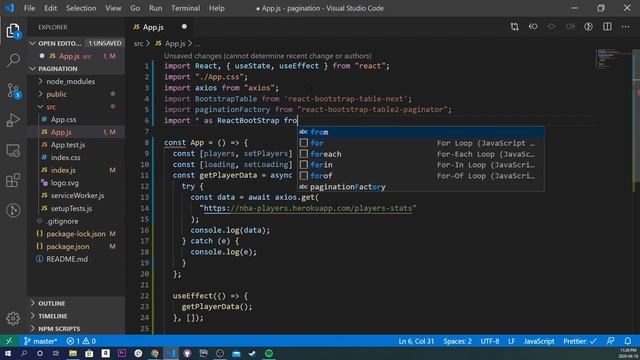Open the Extensions view icon

pyautogui.click(x=13, y=180)
